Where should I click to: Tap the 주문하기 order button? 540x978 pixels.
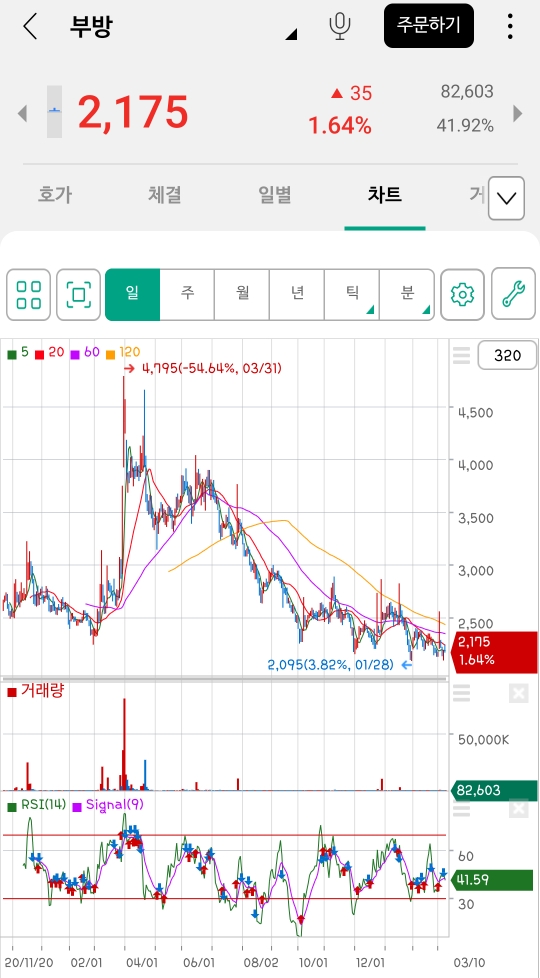click(x=428, y=26)
